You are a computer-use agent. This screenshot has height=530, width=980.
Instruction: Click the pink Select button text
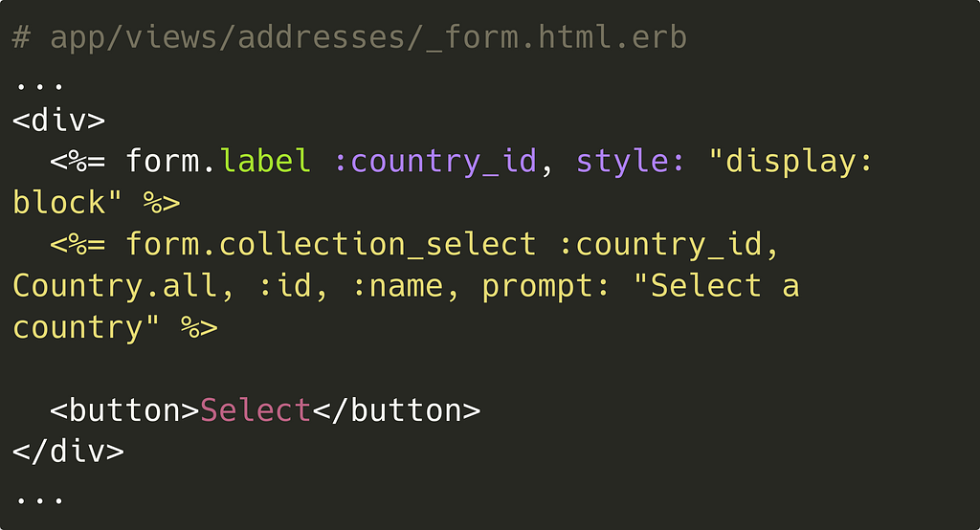click(x=256, y=410)
